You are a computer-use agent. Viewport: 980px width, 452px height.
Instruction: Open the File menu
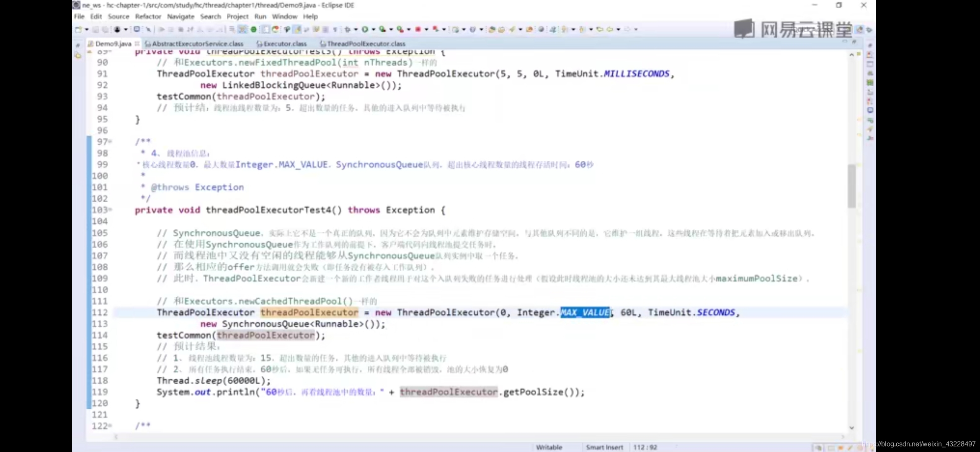point(79,16)
